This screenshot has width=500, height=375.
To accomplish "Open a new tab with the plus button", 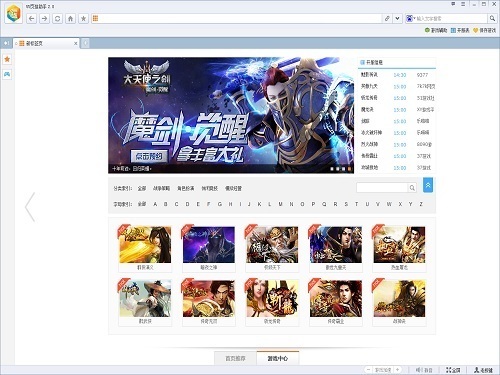I will point(85,43).
